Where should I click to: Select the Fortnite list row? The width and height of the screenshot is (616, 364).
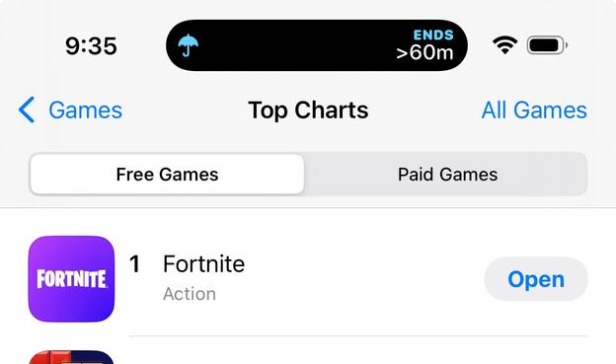(x=308, y=279)
